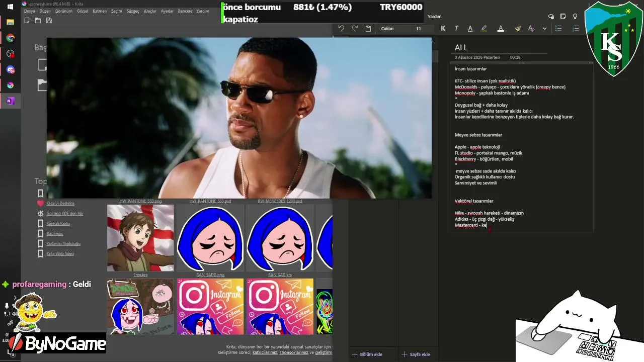Click Krita's save floppy disk icon
Screen dimensions: 644x362
coord(49,21)
